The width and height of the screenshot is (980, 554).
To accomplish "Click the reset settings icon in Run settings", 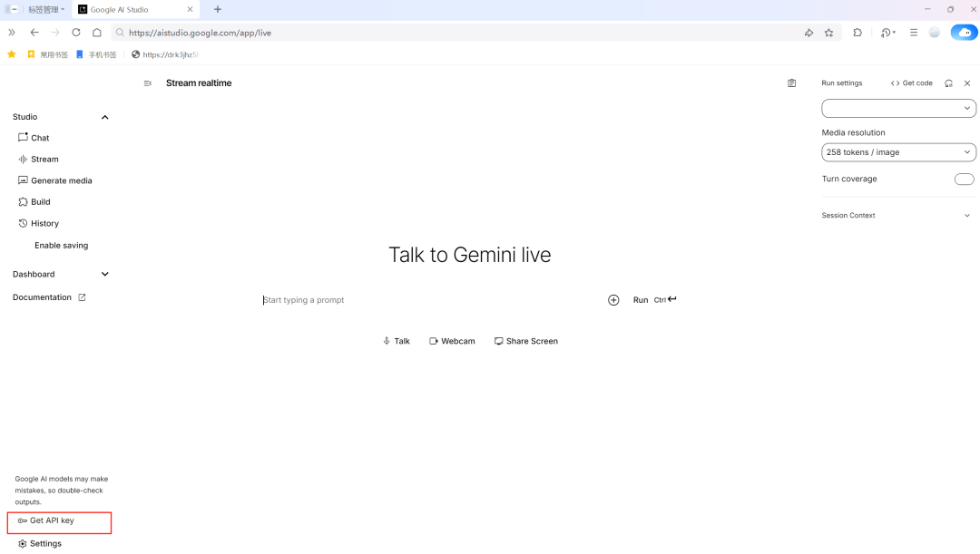I will tap(949, 83).
